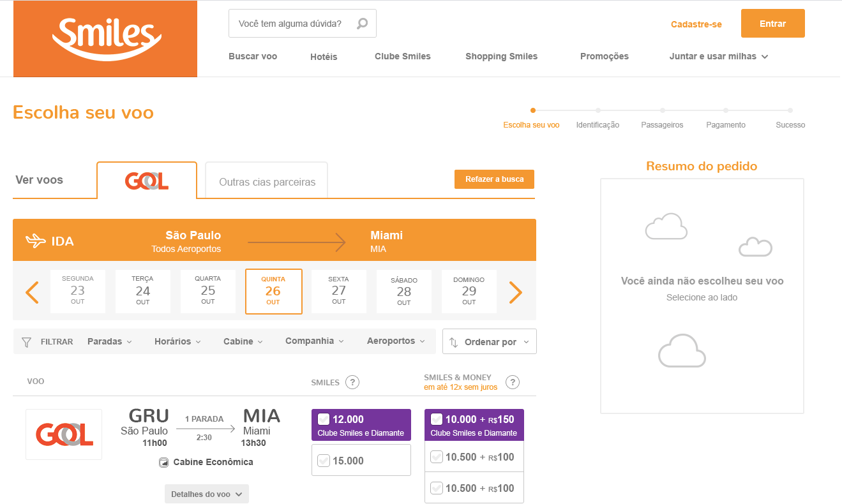Click the 1 PARADA stop label
Screen dimensions: 842x504
click(x=204, y=419)
